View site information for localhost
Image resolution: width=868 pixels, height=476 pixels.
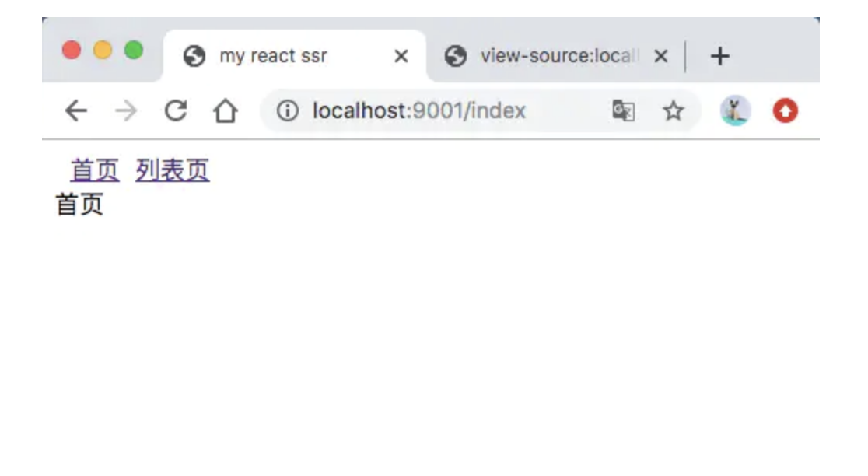288,111
